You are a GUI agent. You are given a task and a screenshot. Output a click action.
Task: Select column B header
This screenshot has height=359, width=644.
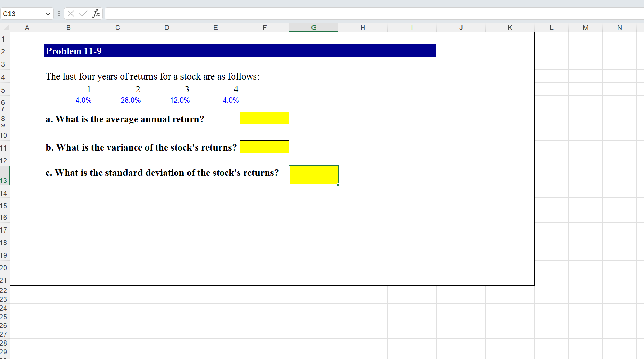69,28
